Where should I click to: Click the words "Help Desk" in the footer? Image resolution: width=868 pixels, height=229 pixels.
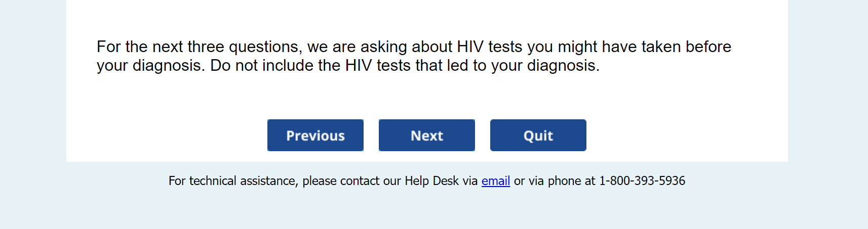tap(431, 181)
